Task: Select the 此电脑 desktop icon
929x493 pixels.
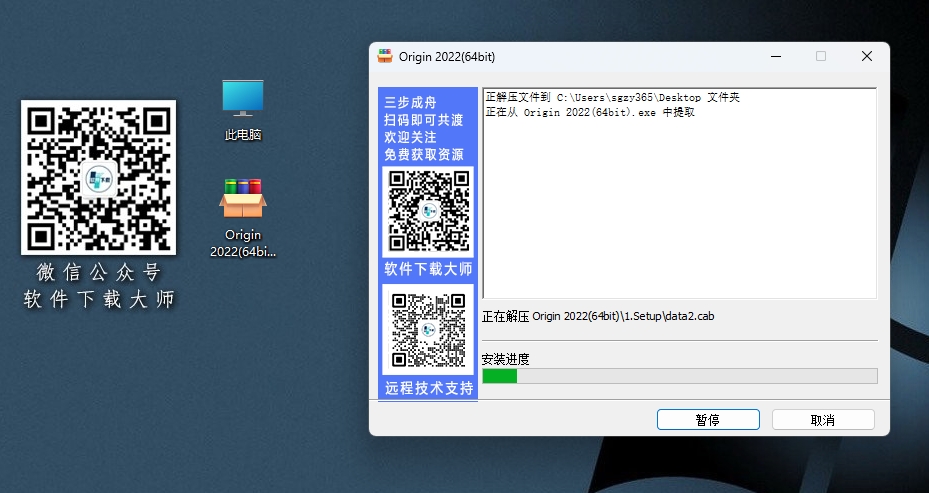Action: [x=243, y=109]
